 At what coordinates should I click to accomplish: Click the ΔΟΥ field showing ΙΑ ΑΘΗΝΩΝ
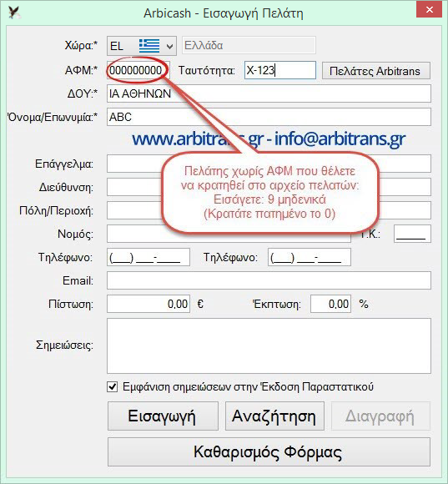point(269,93)
